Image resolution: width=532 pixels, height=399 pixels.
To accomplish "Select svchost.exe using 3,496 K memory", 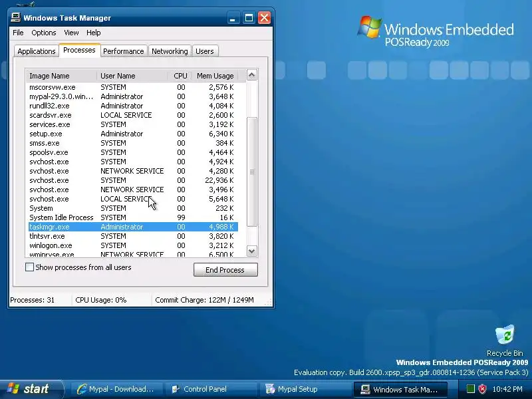I will (133, 190).
